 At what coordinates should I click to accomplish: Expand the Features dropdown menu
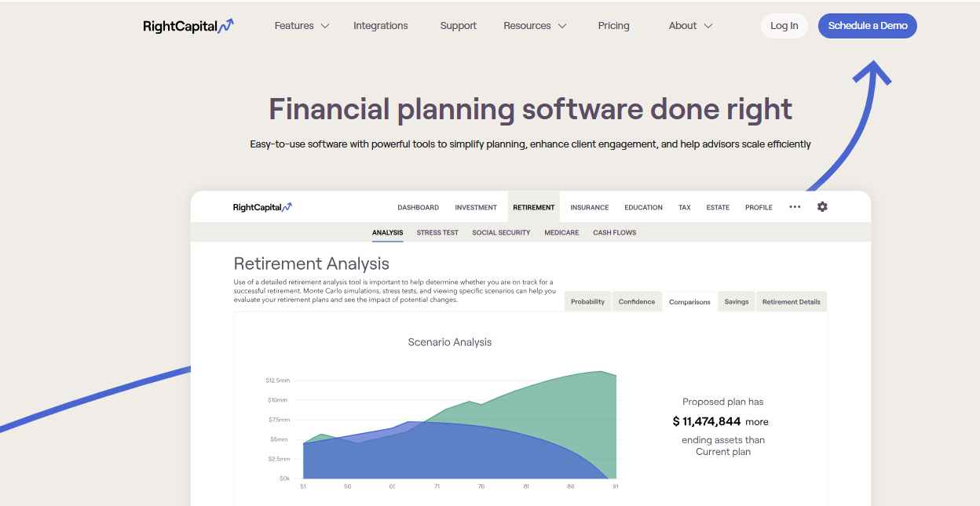tap(302, 26)
